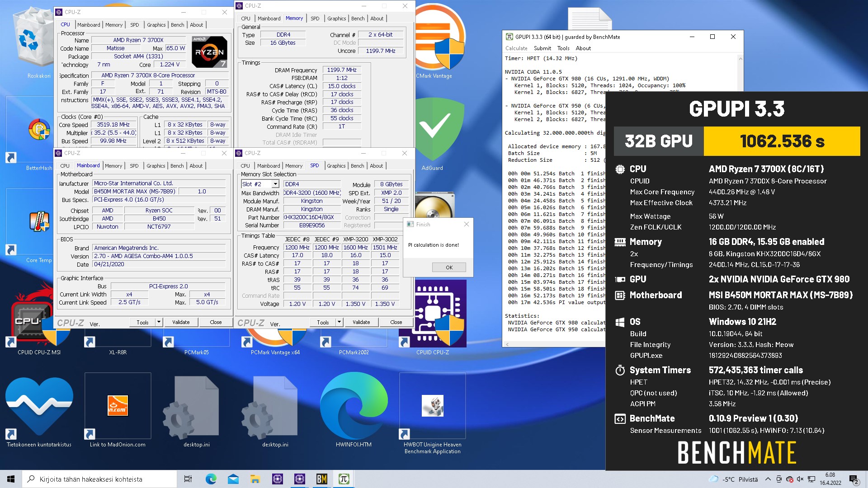
Task: Open Bench tab in Mainboard CPU-Z window
Action: [x=177, y=166]
